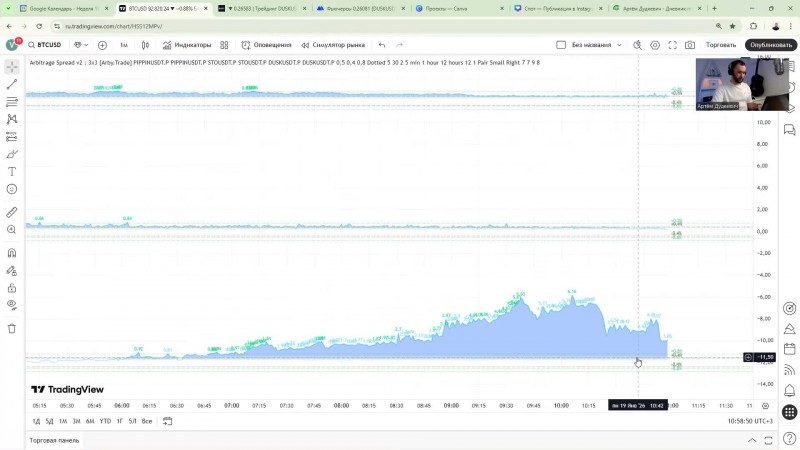Viewport: 800px width, 450px height.
Task: Toggle stay in drawing mode
Action: [x=12, y=271]
